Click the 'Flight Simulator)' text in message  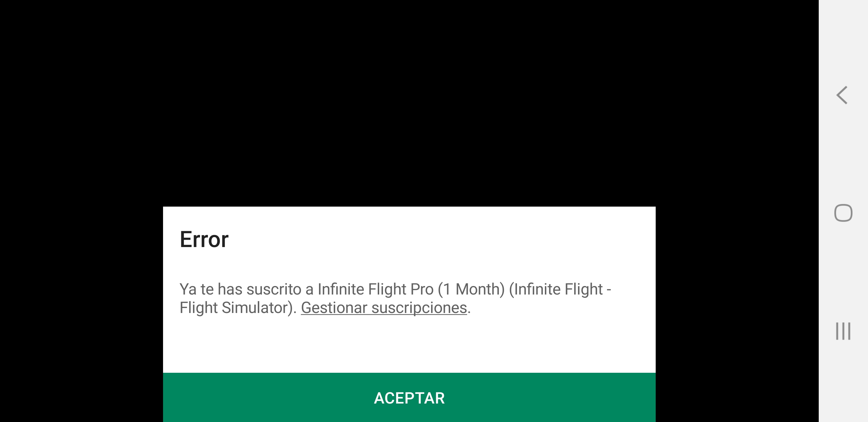238,308
